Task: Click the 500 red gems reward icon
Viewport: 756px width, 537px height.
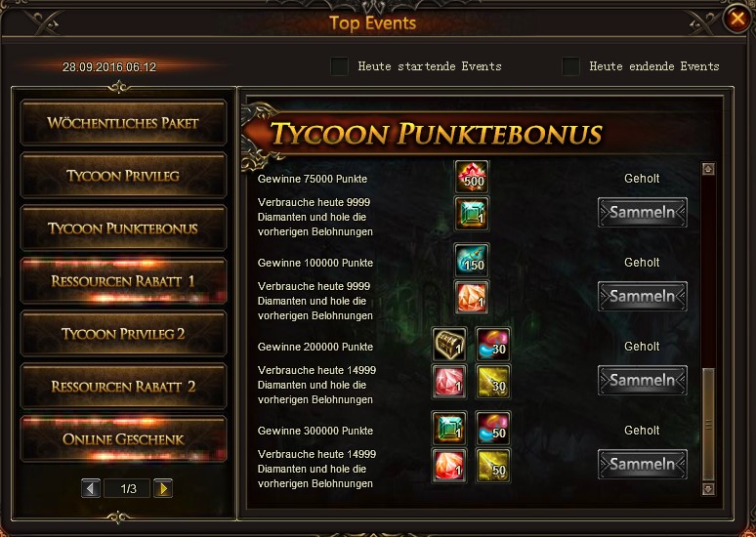Action: (x=472, y=177)
